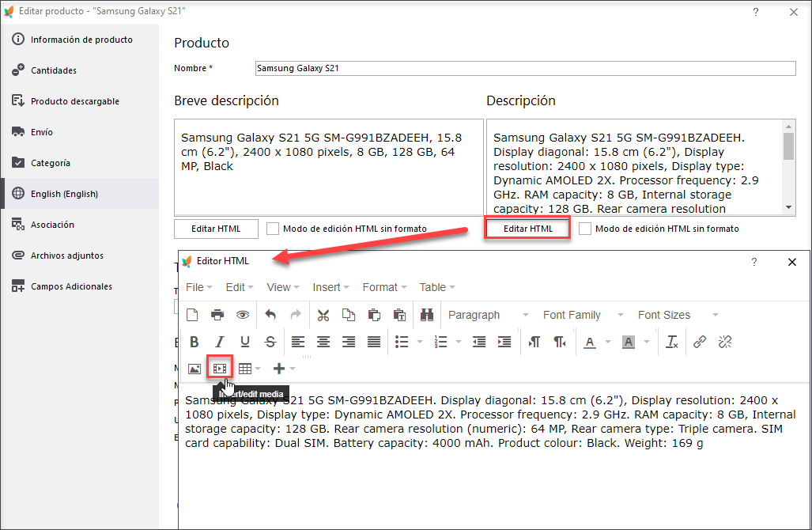
Task: Insert a bullet list
Action: [402, 342]
